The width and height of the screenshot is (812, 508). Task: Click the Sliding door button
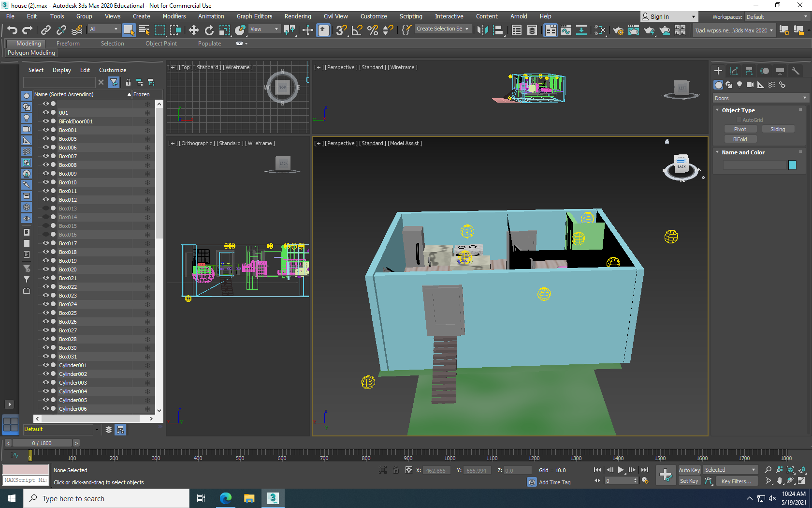[x=778, y=129]
